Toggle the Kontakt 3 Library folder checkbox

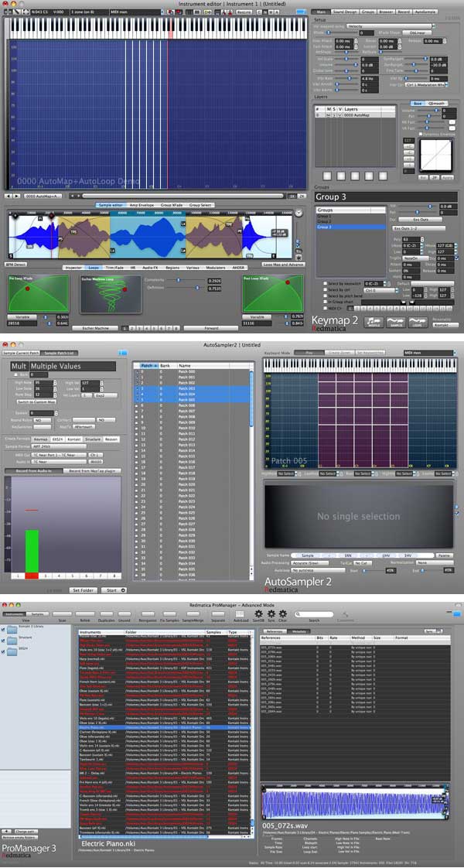(3, 629)
